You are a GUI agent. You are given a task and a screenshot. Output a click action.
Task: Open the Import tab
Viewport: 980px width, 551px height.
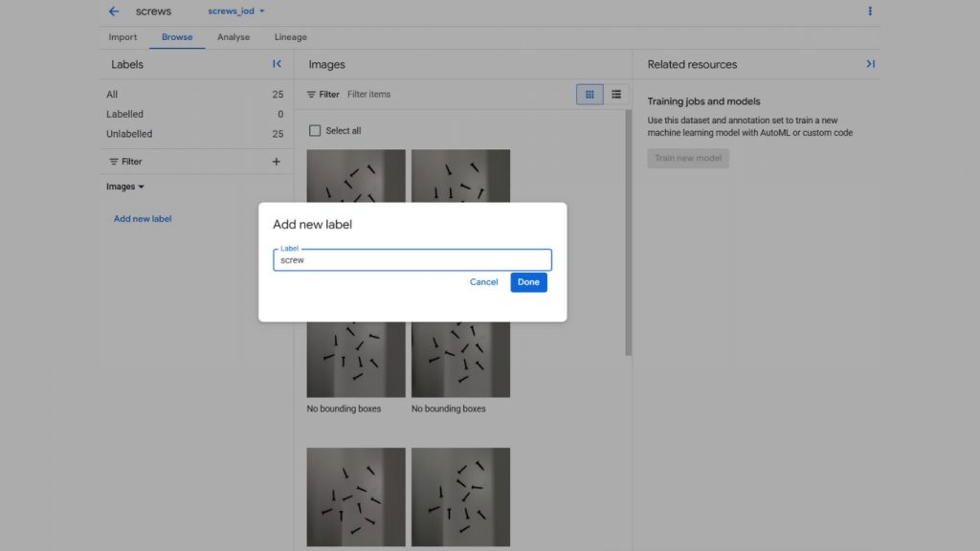pyautogui.click(x=122, y=37)
